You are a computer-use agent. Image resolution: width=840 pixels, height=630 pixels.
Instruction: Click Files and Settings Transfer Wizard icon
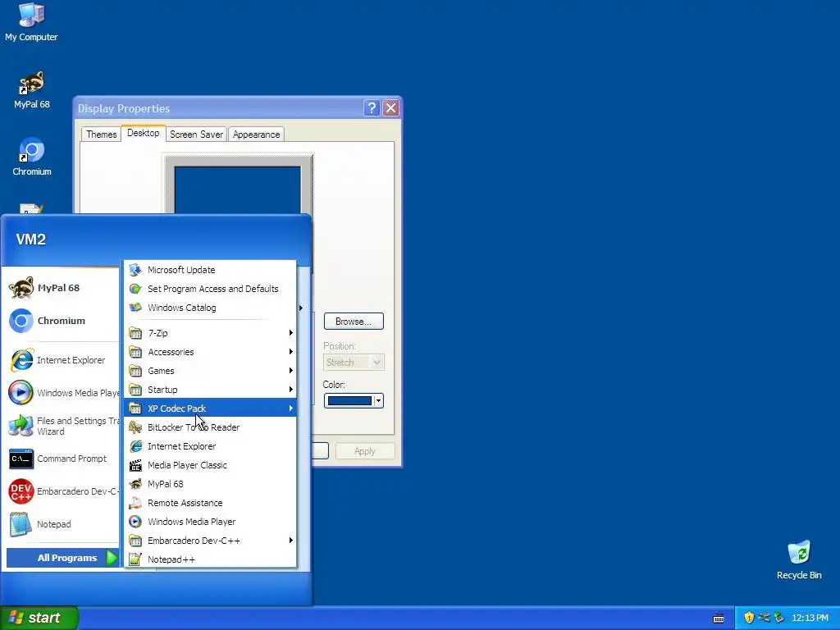point(21,426)
